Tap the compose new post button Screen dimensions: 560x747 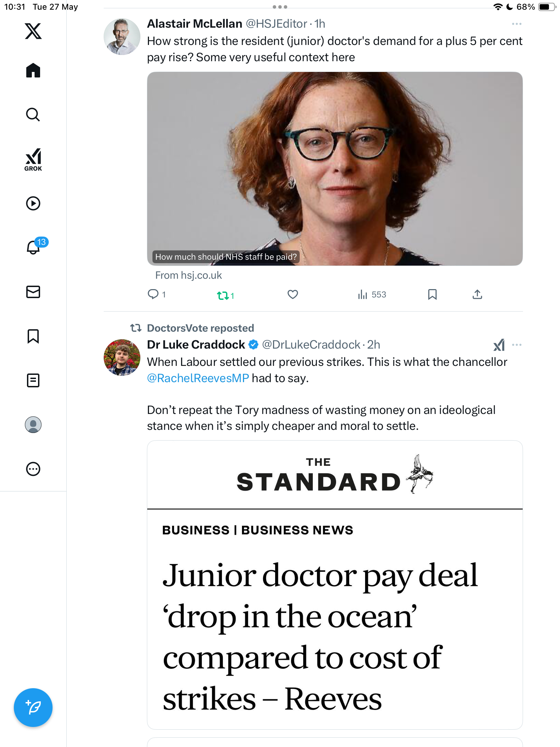pyautogui.click(x=33, y=708)
